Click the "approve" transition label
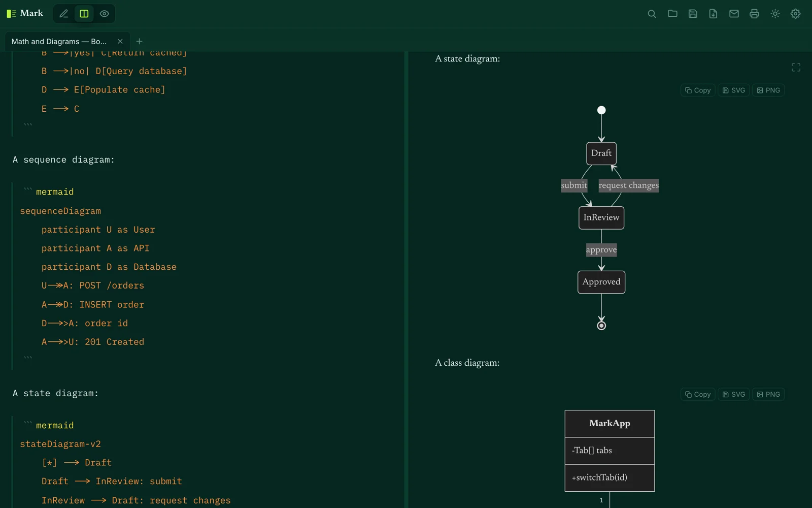 (x=601, y=250)
